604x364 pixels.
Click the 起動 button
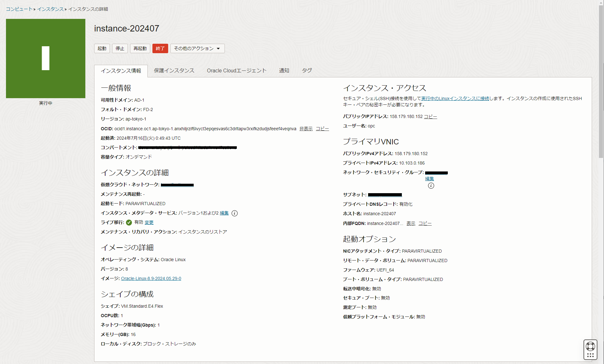click(102, 48)
